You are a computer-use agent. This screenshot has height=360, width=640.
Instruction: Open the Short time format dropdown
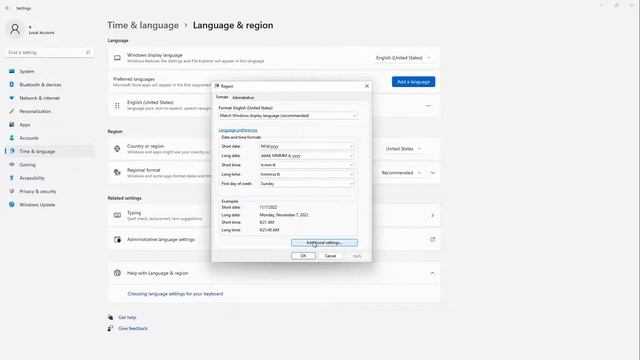point(307,165)
